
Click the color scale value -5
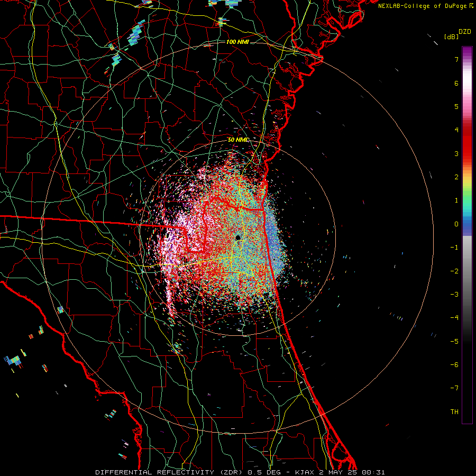(x=454, y=342)
